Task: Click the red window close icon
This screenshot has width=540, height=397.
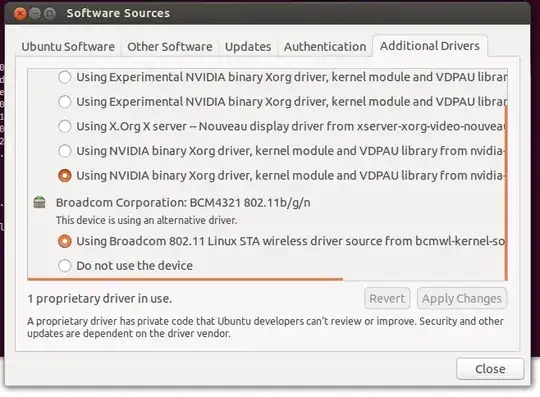Action: pos(20,13)
